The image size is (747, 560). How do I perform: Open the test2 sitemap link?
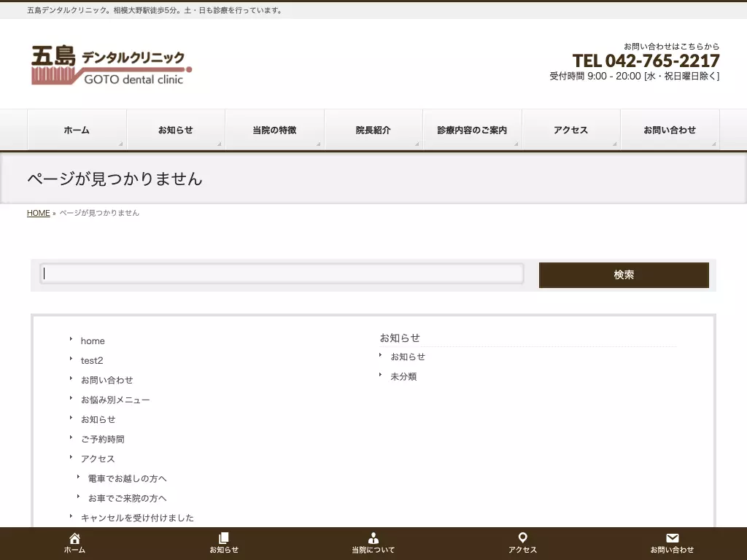click(x=92, y=360)
